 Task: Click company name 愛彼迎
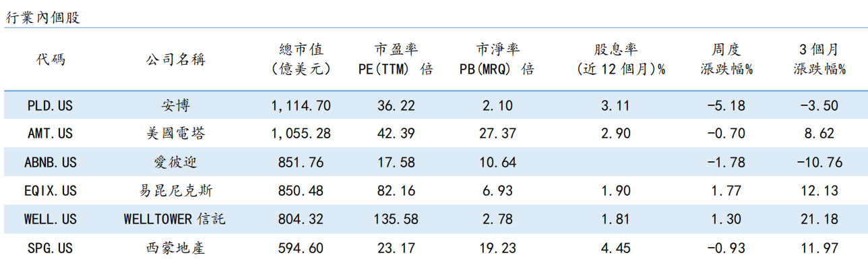point(175,162)
